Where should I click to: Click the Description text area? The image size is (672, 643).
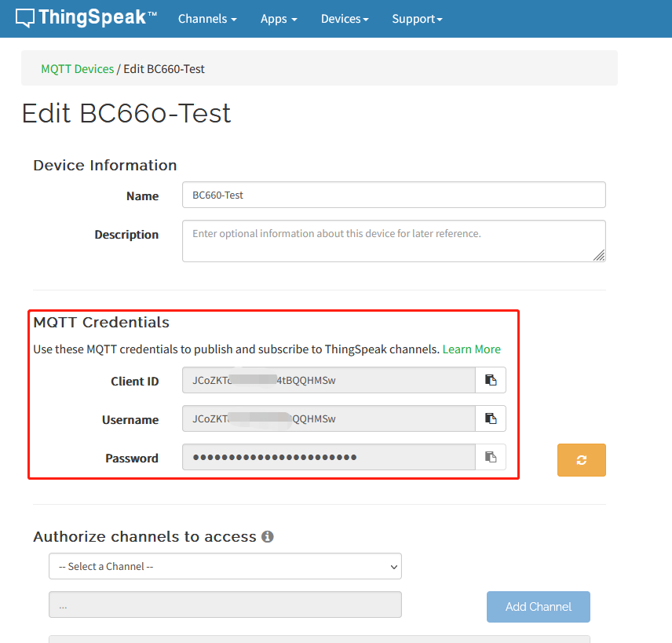coord(394,241)
